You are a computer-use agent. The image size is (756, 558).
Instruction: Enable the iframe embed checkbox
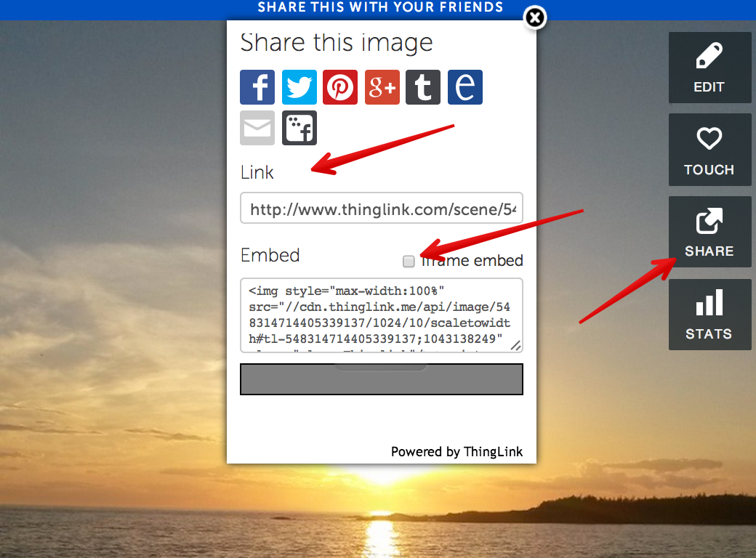coord(409,261)
